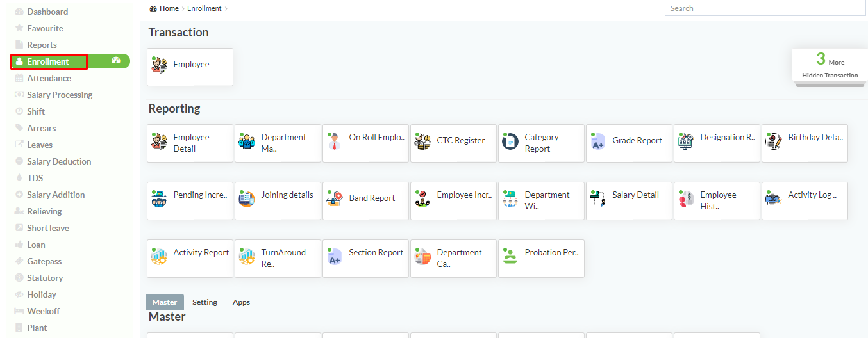
Task: Open the Designation R.. report icon
Action: tap(686, 141)
